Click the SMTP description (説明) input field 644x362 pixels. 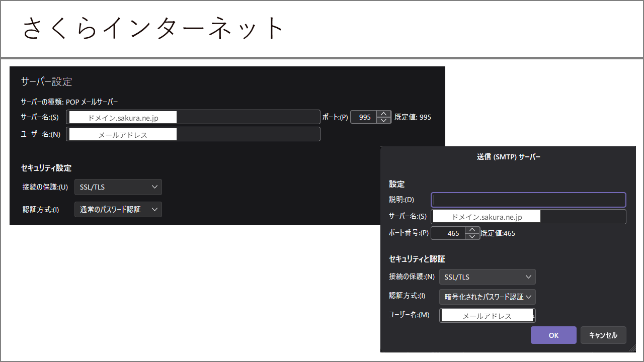point(529,200)
